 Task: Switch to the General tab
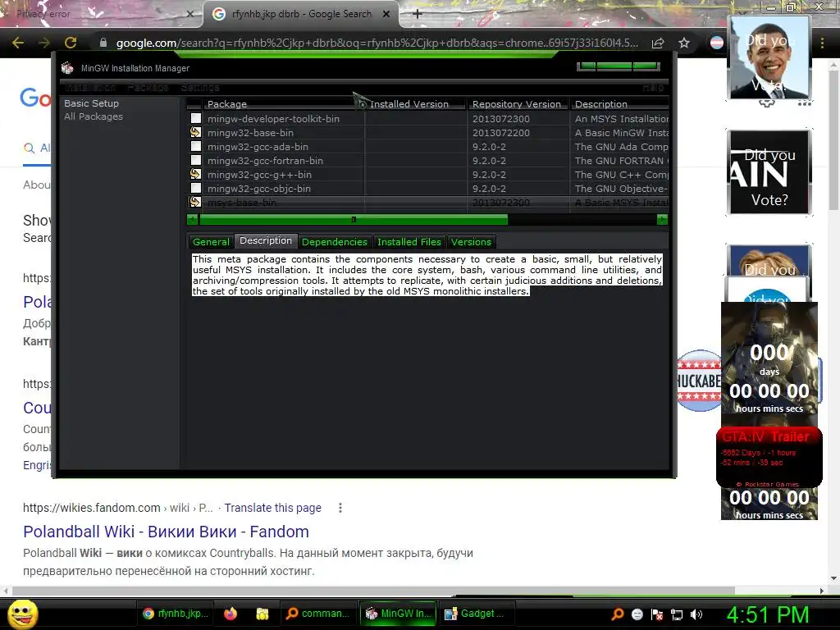211,242
